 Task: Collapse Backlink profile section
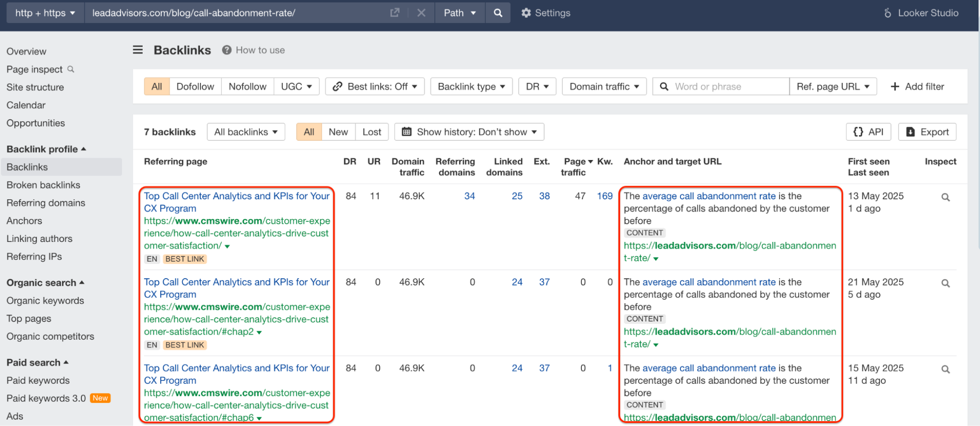[46, 149]
